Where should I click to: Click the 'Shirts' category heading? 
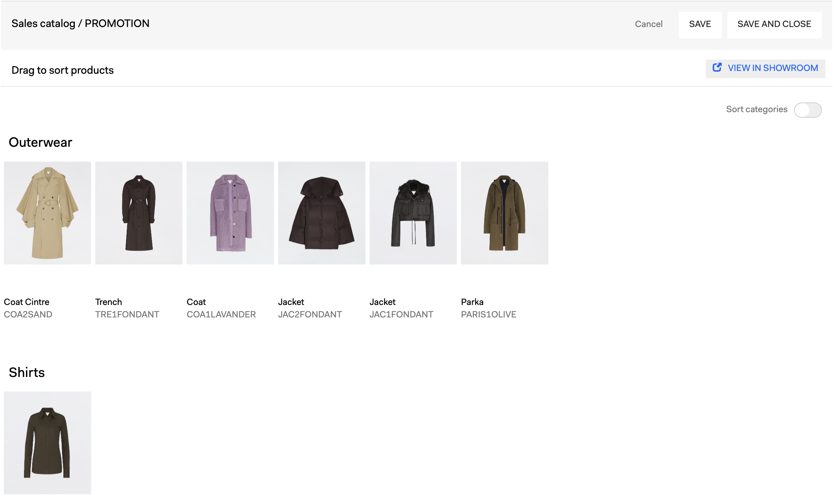click(x=27, y=372)
